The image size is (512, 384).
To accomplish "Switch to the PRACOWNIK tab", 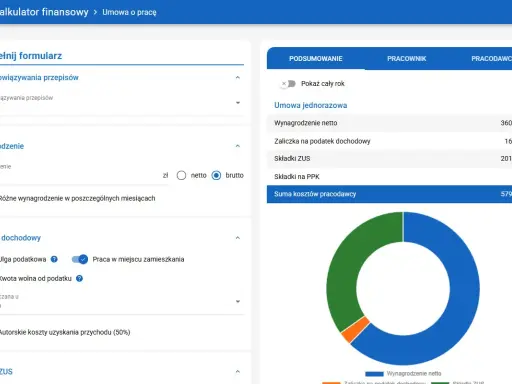I will point(406,59).
